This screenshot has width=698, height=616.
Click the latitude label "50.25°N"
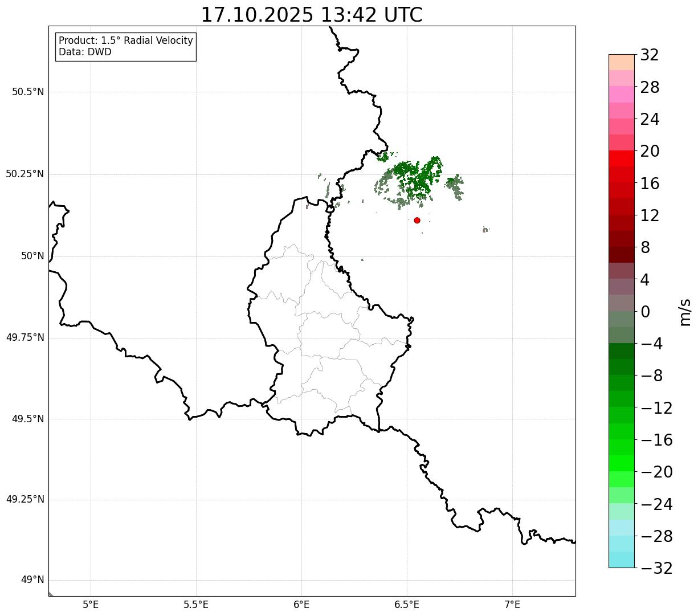25,174
